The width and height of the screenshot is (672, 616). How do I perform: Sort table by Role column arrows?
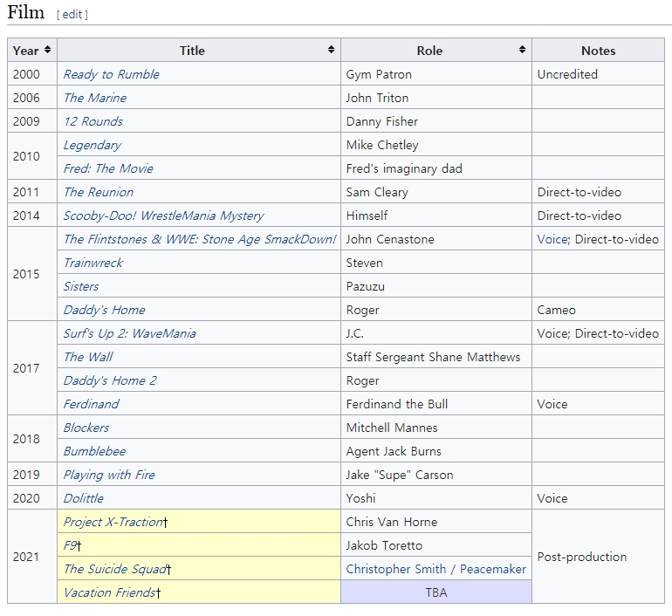tap(522, 50)
